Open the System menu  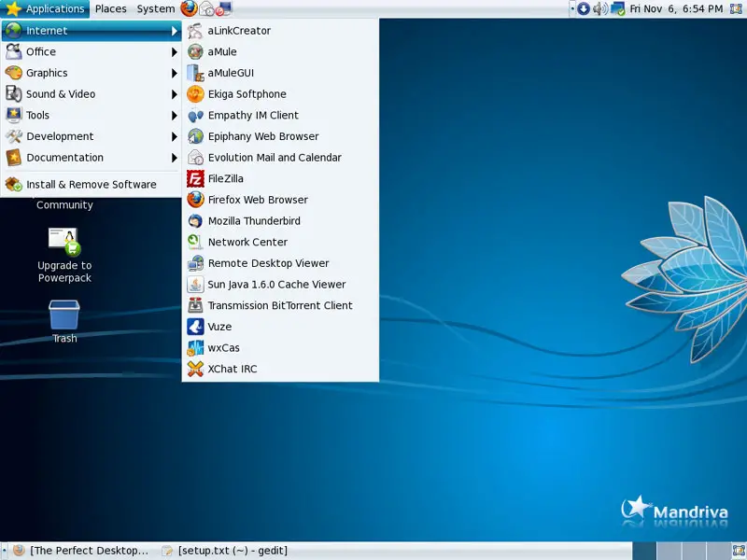tap(156, 8)
